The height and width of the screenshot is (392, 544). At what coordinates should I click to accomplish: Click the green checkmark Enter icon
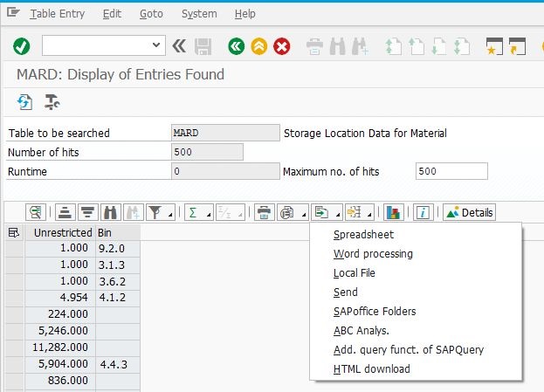click(x=22, y=46)
